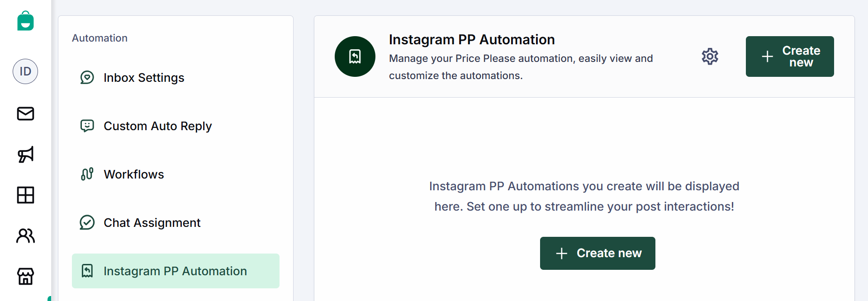Click the top Create new button
Screen dimensions: 868x301
pyautogui.click(x=789, y=56)
